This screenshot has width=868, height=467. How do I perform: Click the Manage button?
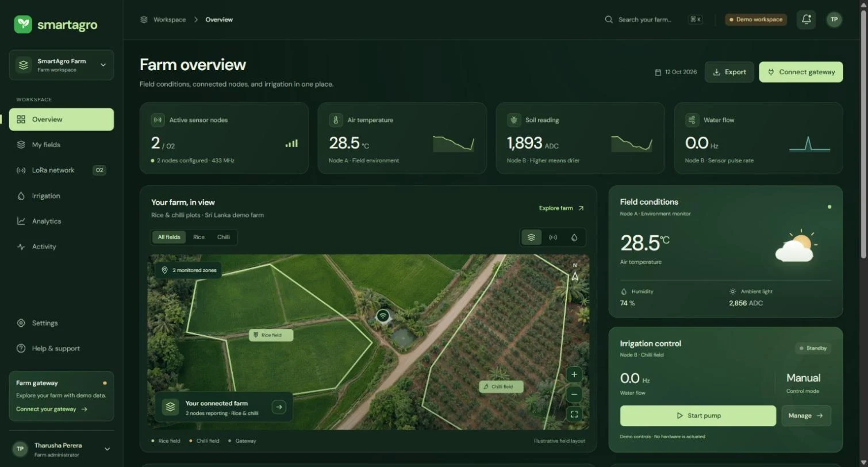pos(806,416)
